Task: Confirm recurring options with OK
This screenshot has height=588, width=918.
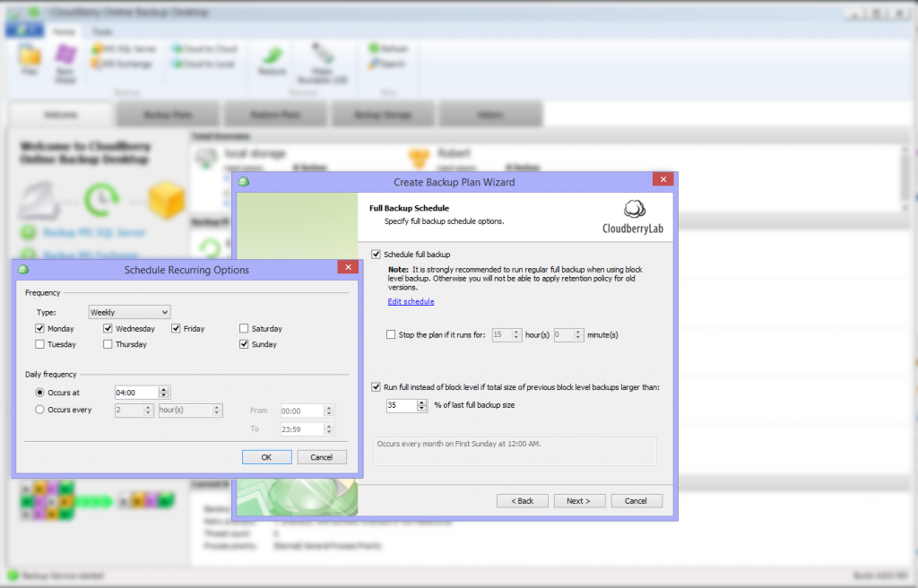Action: 266,456
